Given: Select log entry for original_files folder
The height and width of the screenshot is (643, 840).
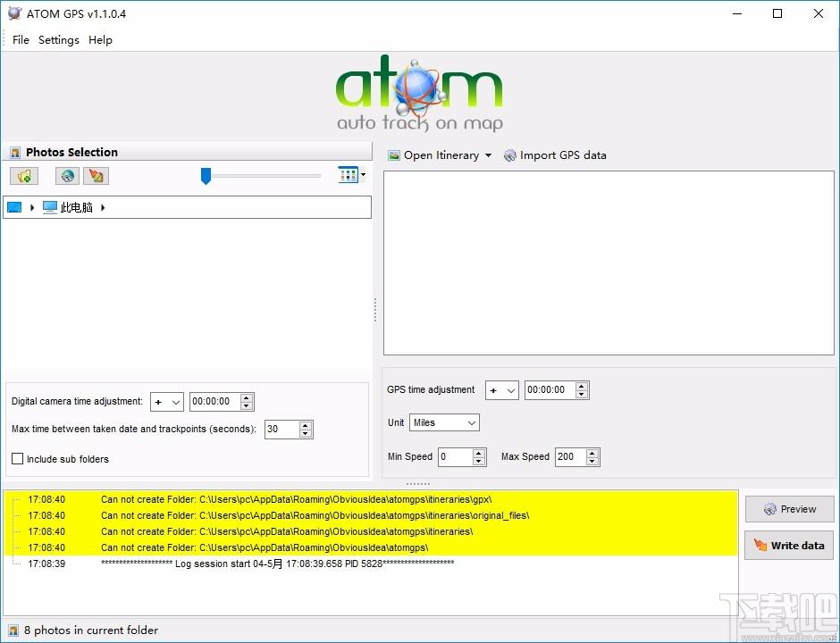Looking at the screenshot, I should click(371, 515).
